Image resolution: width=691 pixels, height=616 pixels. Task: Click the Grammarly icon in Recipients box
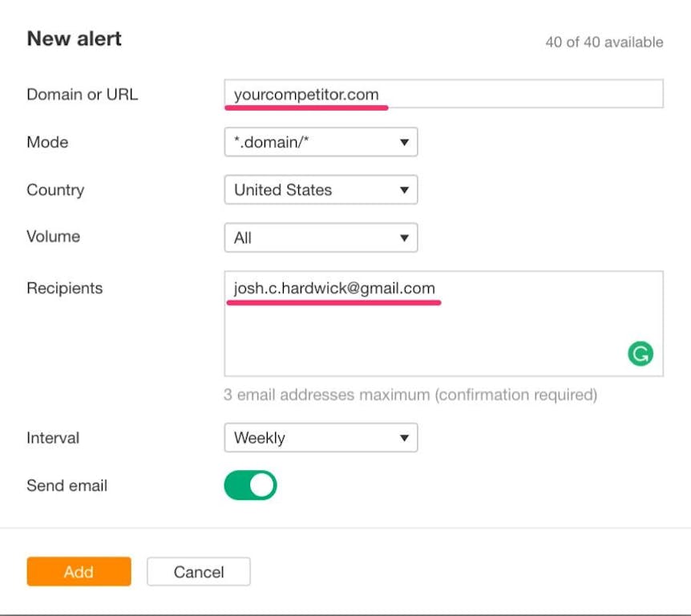point(640,354)
